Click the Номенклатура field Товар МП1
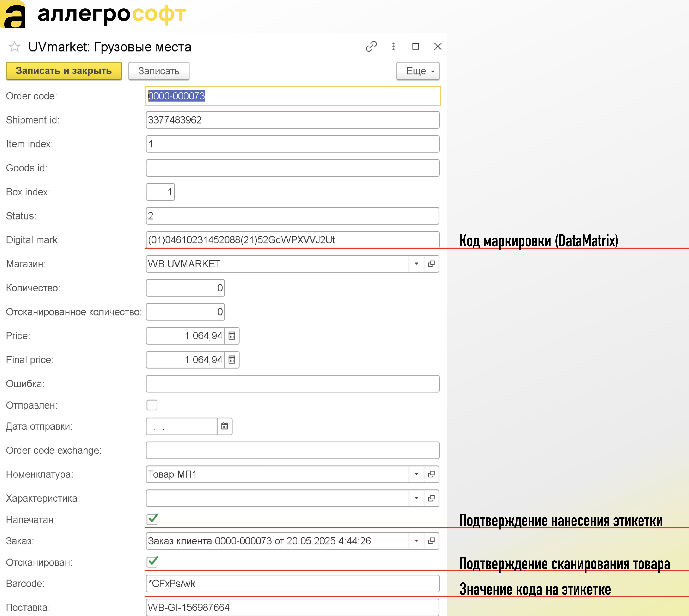The width and height of the screenshot is (689, 616). 277,474
